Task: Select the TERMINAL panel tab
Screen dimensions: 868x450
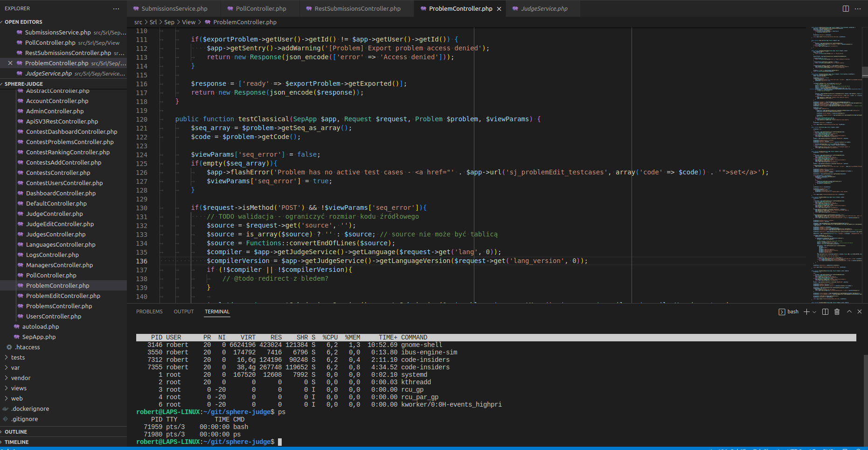Action: point(217,312)
